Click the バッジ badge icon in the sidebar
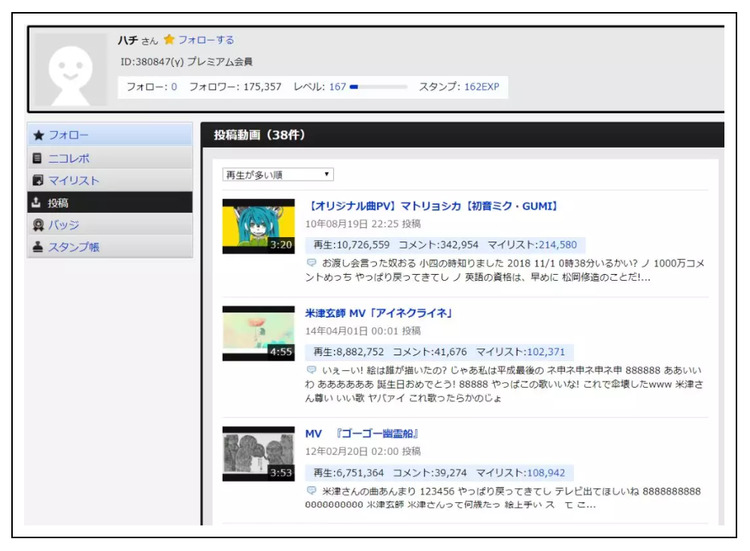Viewport: 750px width, 551px height. [38, 225]
